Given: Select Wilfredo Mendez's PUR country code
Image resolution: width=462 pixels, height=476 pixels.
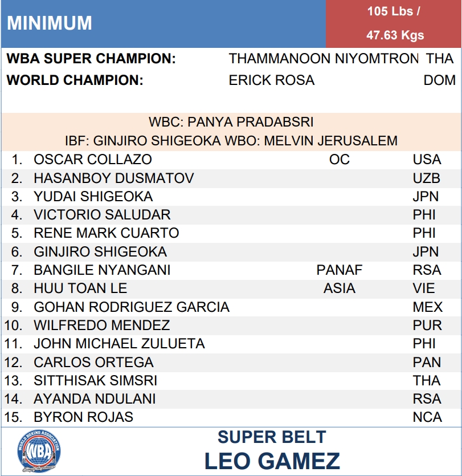Looking at the screenshot, I should coord(427,326).
